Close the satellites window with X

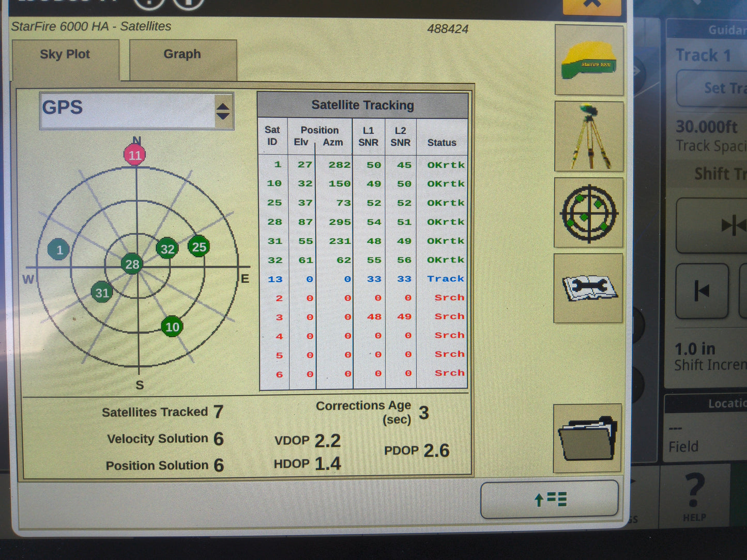pyautogui.click(x=592, y=5)
